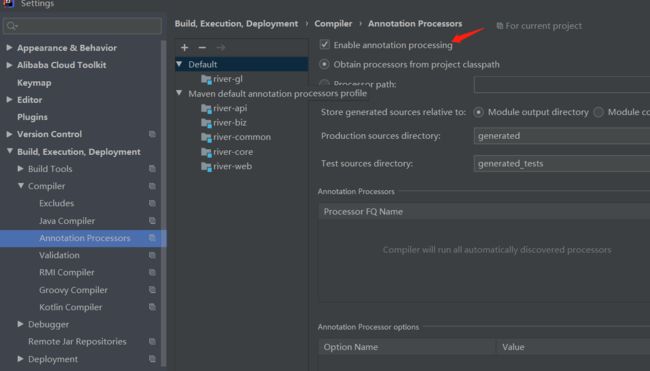Expand the Deployment node
Viewport: 650px width, 371px height.
click(20, 359)
